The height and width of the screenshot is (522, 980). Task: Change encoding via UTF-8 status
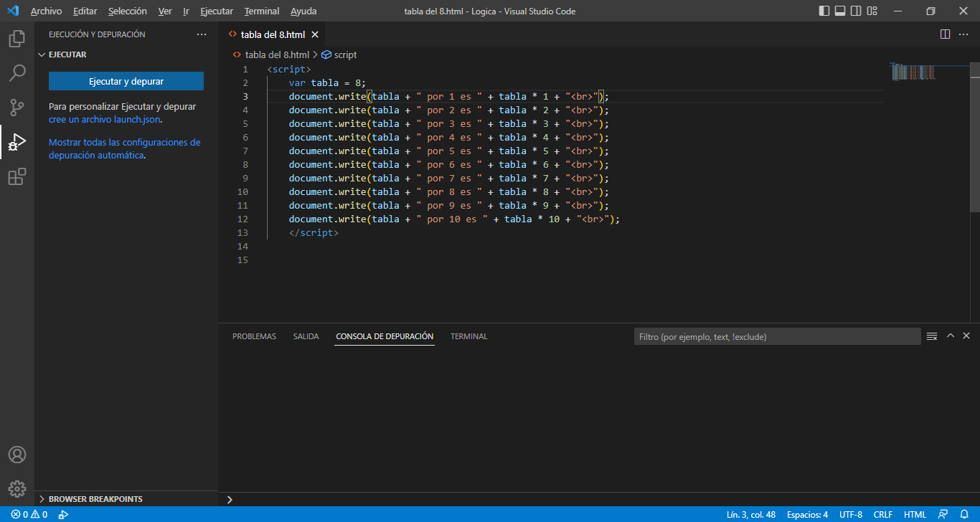pyautogui.click(x=851, y=515)
